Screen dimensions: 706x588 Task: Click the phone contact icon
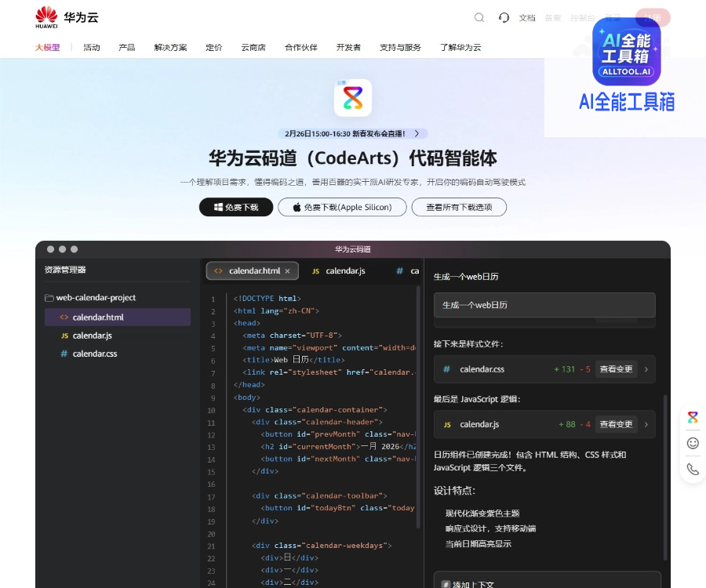pos(693,470)
